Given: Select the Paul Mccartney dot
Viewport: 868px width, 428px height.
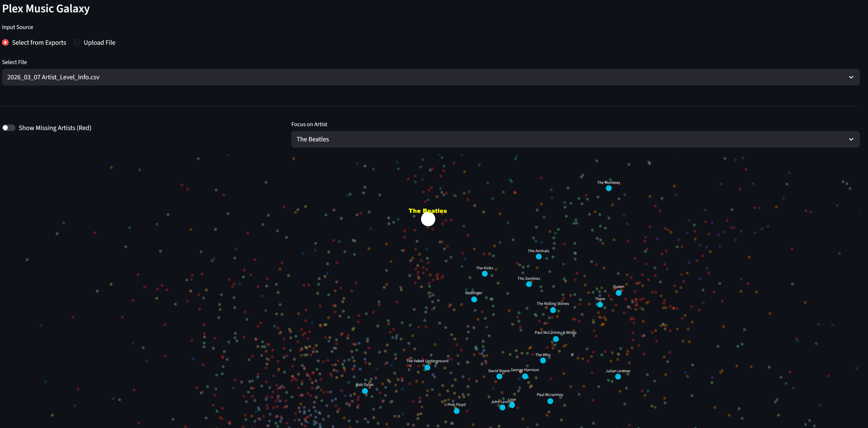Looking at the screenshot, I should 550,401.
